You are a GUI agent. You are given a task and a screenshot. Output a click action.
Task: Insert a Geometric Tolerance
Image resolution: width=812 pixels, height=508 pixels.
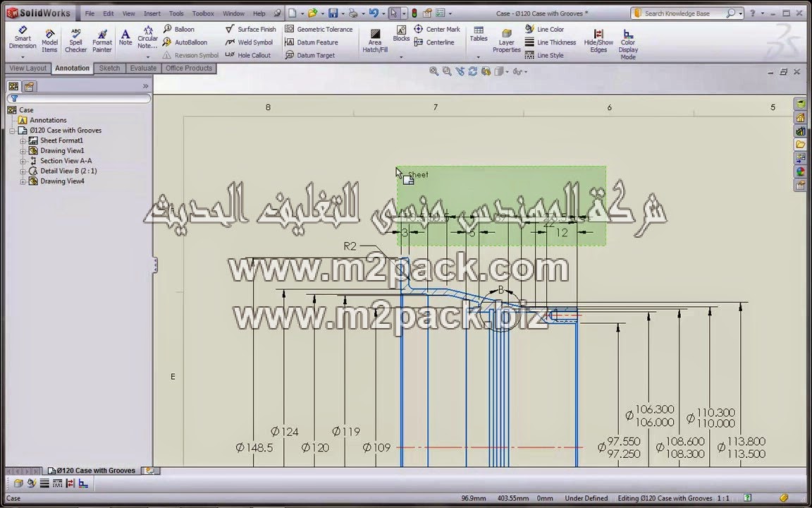pos(319,29)
